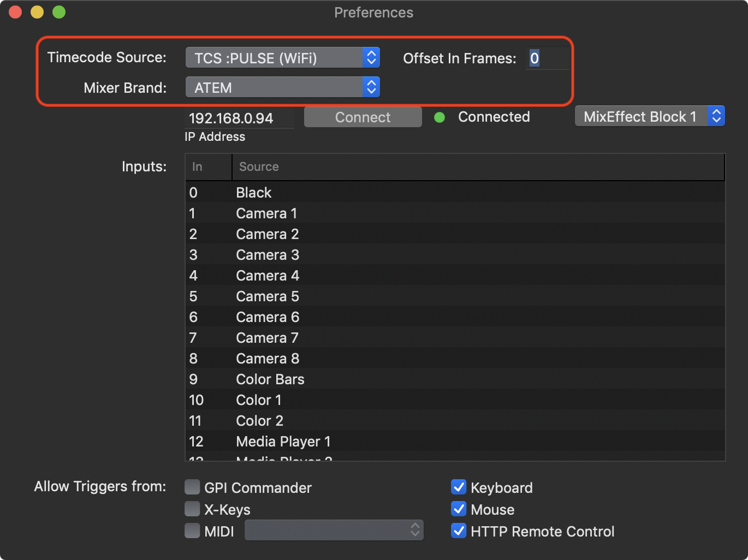Screen dimensions: 748x560
Task: Enable X-Keys triggers checkbox
Action: pos(192,509)
